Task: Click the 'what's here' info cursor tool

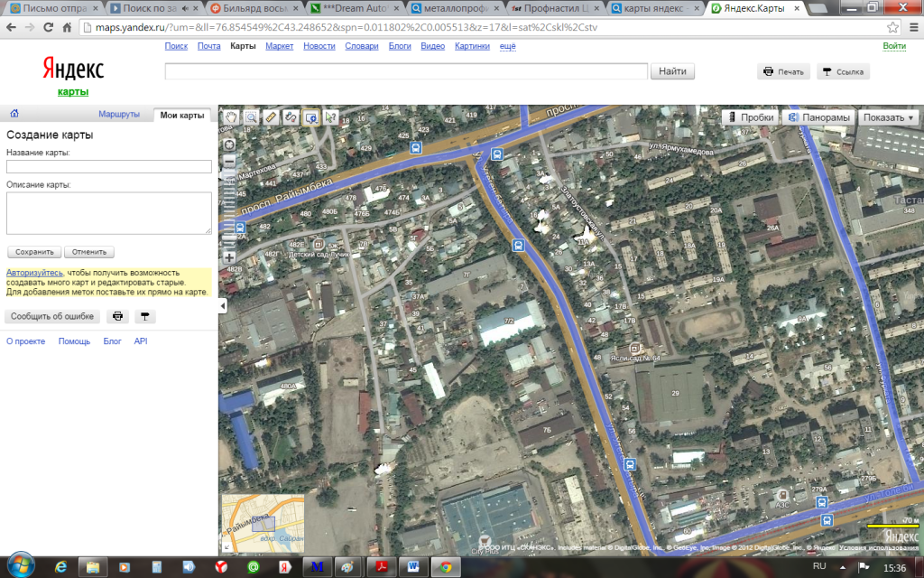Action: [x=330, y=117]
